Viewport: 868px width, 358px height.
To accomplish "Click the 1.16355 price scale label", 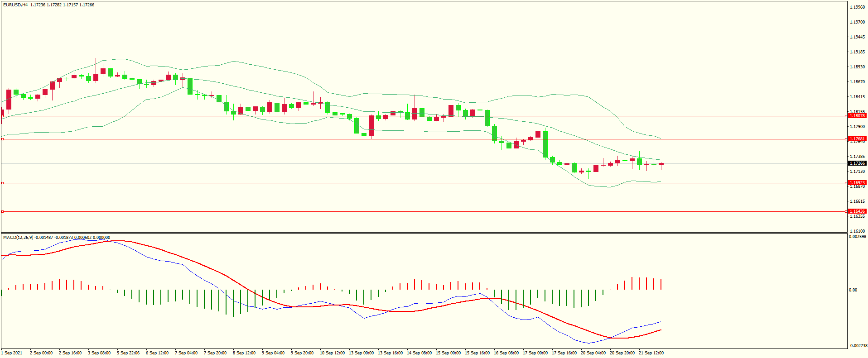I will coord(857,216).
